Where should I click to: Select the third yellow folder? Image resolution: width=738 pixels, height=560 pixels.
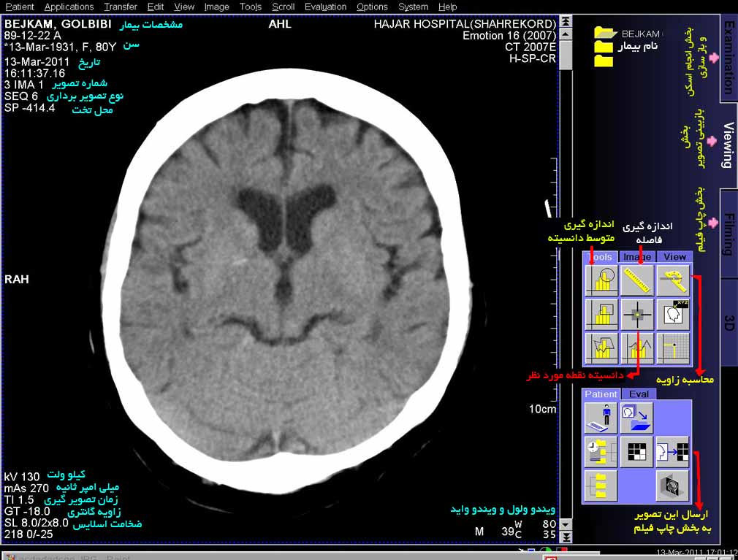pyautogui.click(x=604, y=61)
